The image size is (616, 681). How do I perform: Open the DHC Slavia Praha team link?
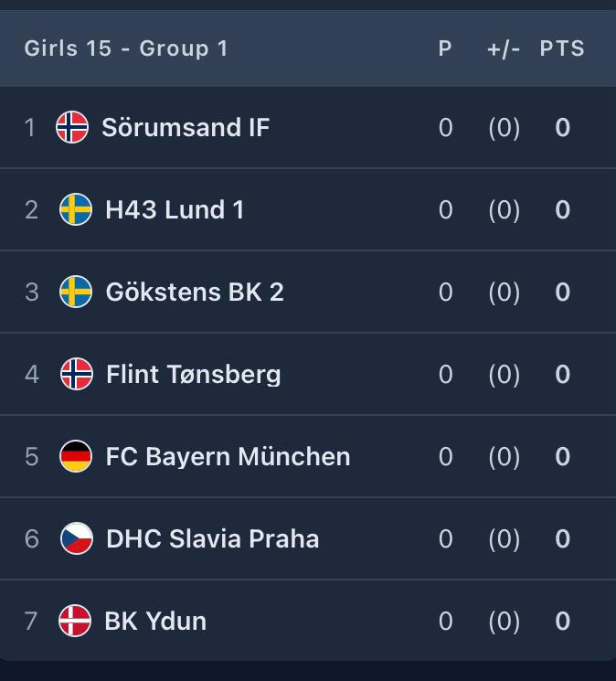(x=212, y=538)
